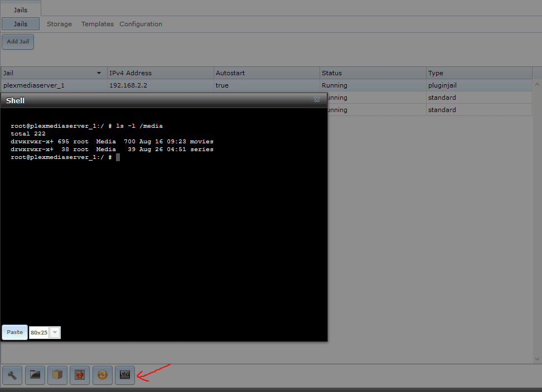Click the Add Jail button

pos(18,41)
